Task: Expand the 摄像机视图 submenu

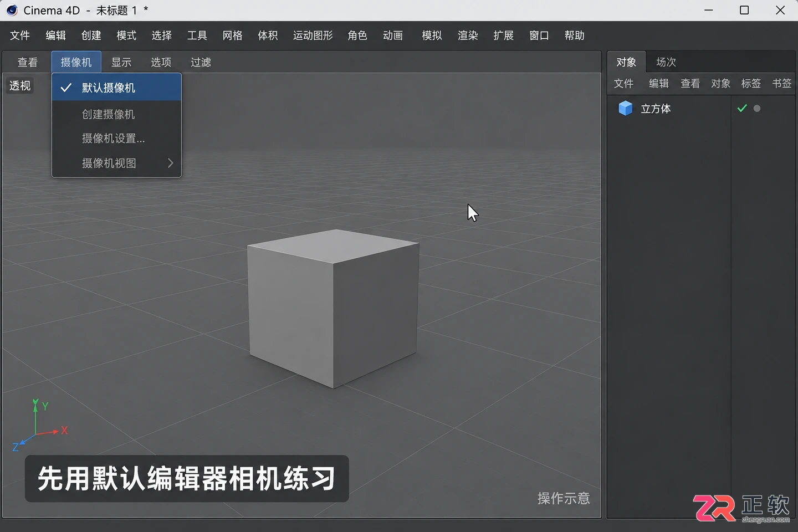Action: [x=116, y=163]
